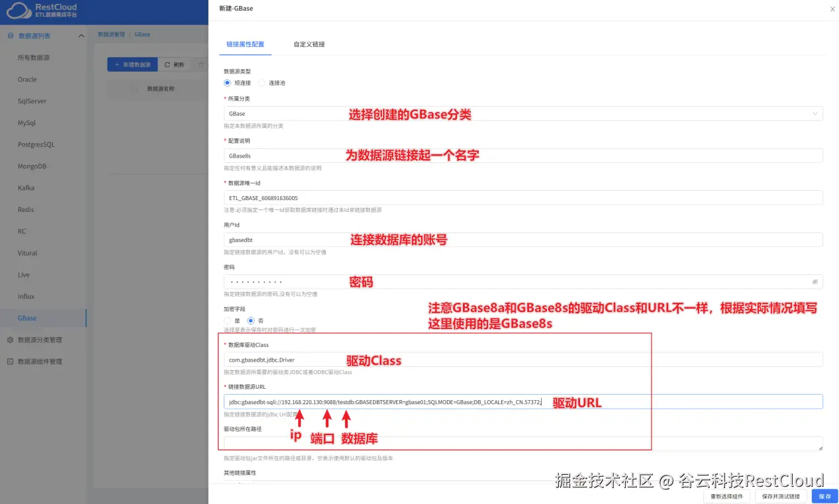Image resolution: width=839 pixels, height=504 pixels.
Task: Click the 保存并测试链接 button
Action: (781, 496)
